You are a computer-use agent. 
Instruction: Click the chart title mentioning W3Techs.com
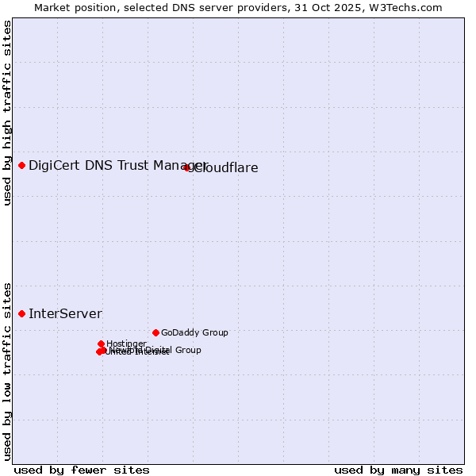238,7
